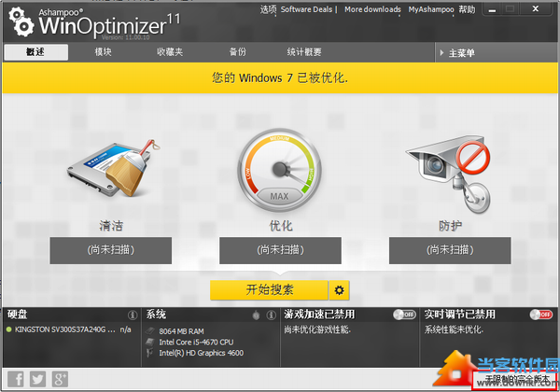Click the disk cleaning broom icon
The height and width of the screenshot is (392, 560).
(114, 169)
